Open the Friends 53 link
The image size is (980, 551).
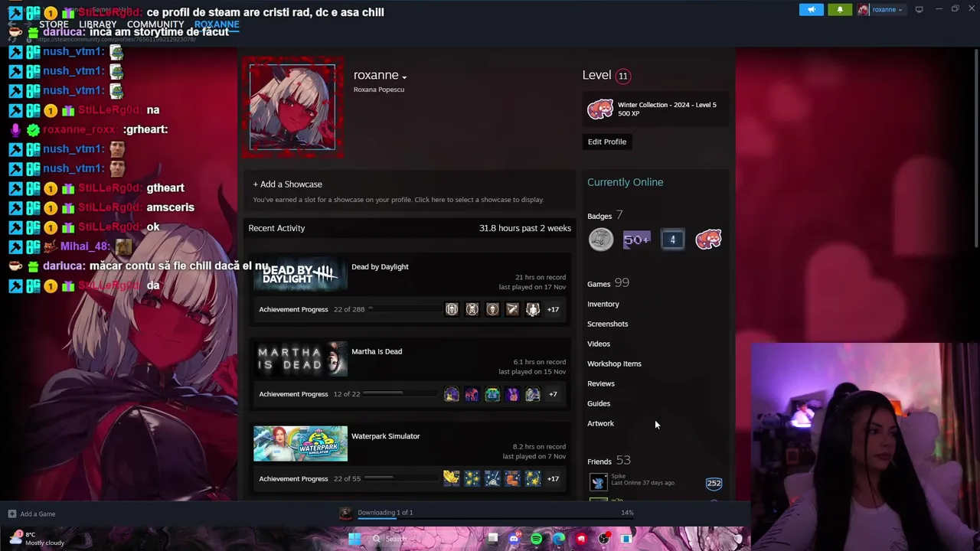609,461
